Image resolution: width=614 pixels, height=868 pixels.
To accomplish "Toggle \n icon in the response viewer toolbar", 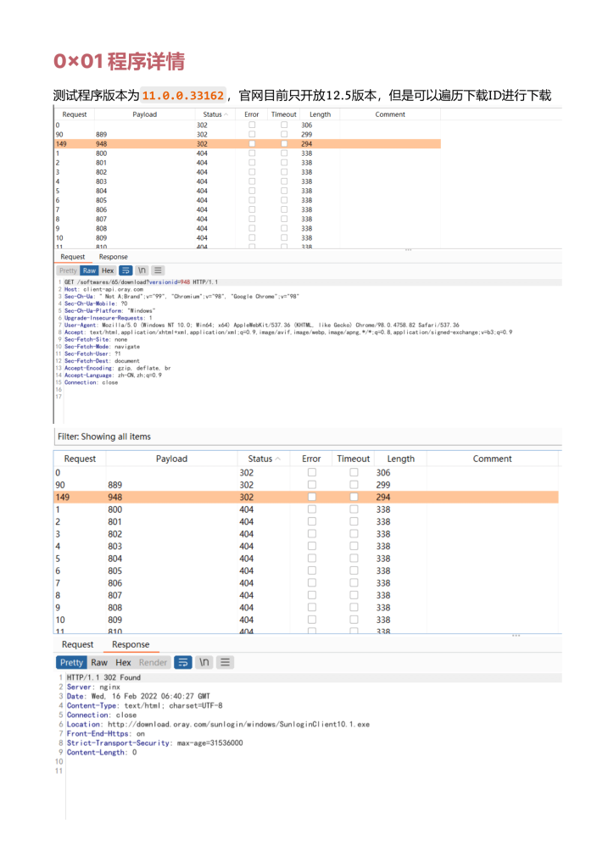I will [204, 662].
